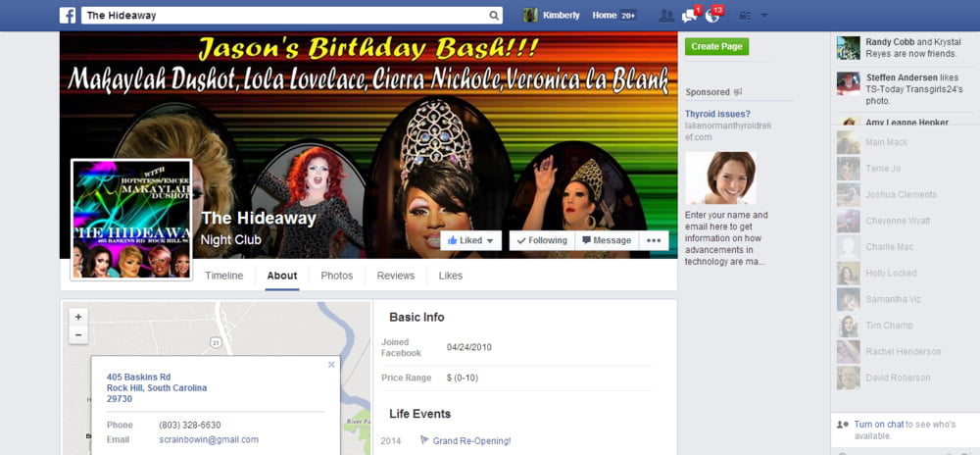The image size is (980, 455).
Task: Click the Facebook logo icon
Action: (x=68, y=16)
